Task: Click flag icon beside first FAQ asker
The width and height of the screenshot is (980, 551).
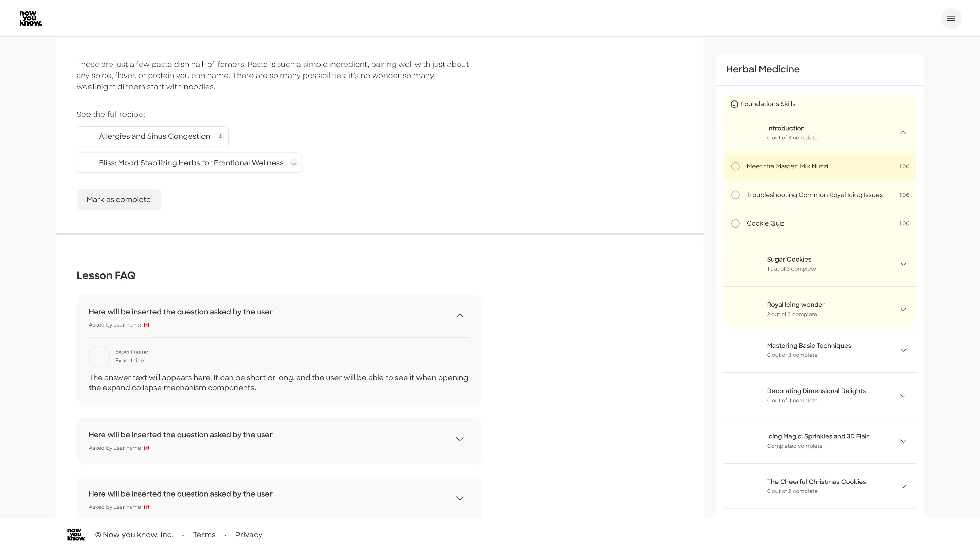Action: [x=146, y=325]
